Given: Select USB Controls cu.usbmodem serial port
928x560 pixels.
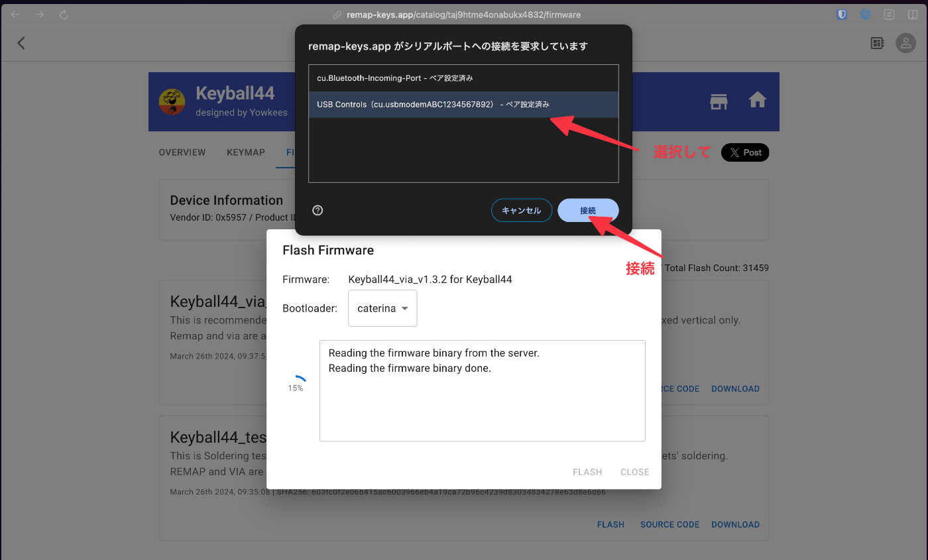Looking at the screenshot, I should (x=463, y=105).
